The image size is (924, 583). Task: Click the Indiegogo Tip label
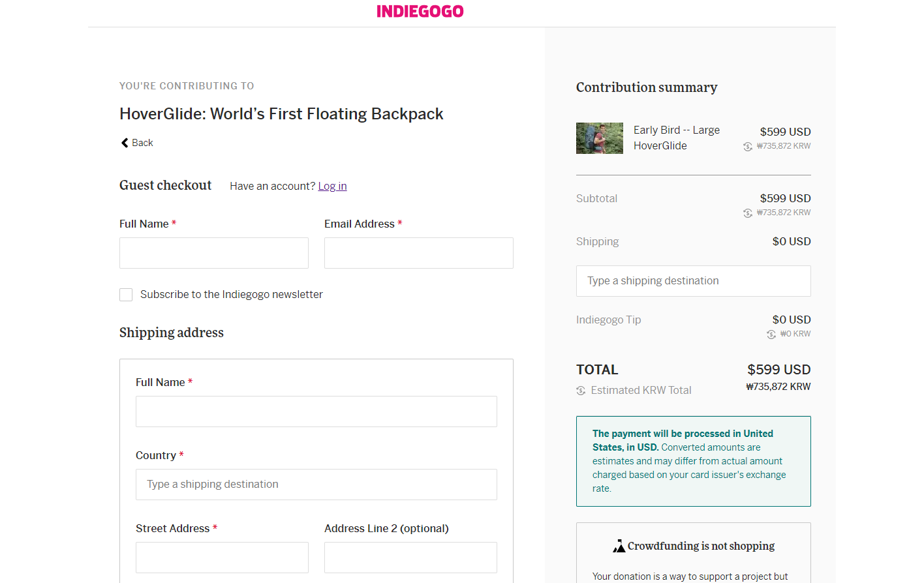tap(609, 320)
